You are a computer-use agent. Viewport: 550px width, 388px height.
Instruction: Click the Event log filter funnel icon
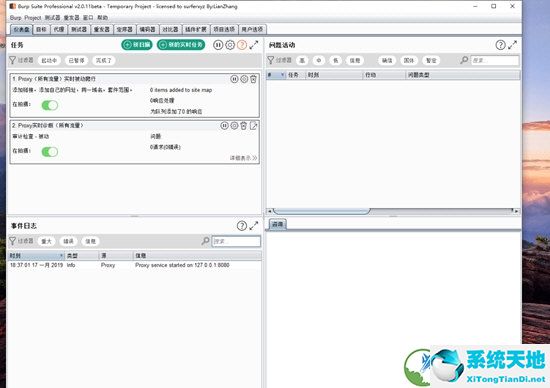[12, 241]
